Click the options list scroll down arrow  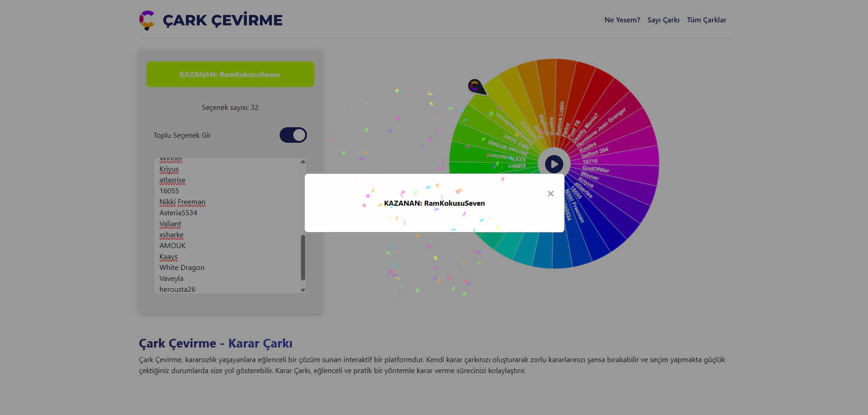pyautogui.click(x=303, y=290)
